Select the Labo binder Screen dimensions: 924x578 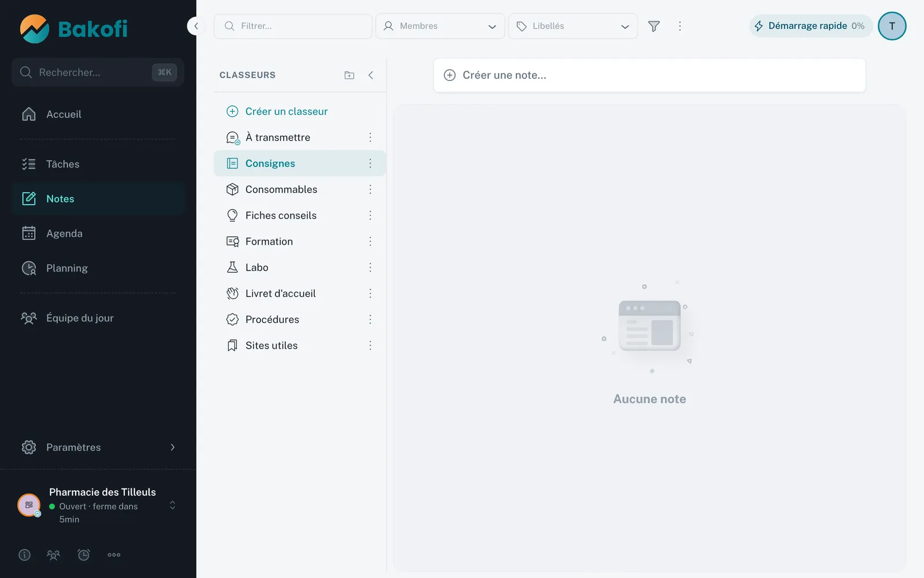(300, 268)
